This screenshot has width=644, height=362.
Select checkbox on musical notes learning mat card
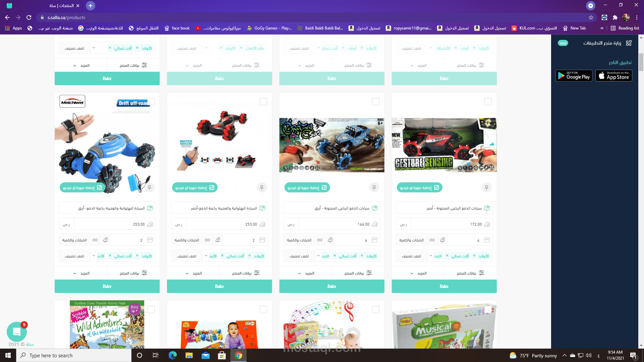376,309
